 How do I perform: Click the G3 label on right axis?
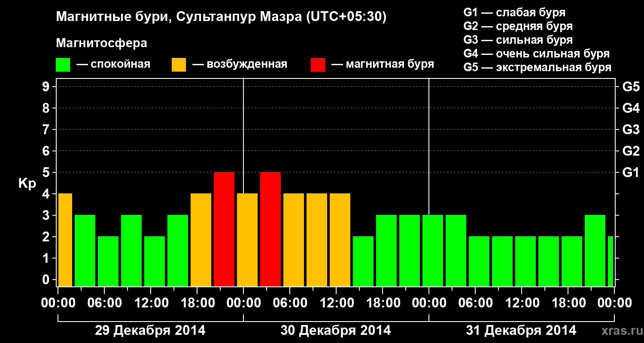pos(631,130)
